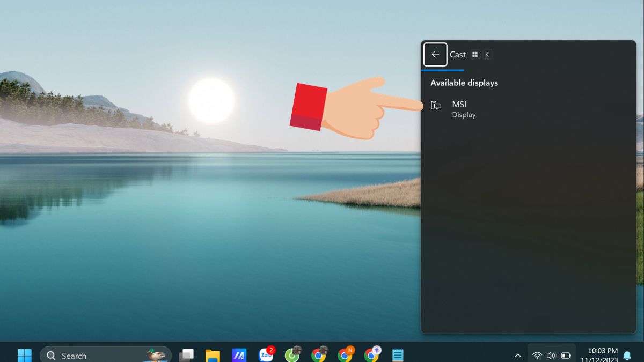Show hidden system tray icons
Viewport: 644px width, 362px height.
pyautogui.click(x=518, y=356)
